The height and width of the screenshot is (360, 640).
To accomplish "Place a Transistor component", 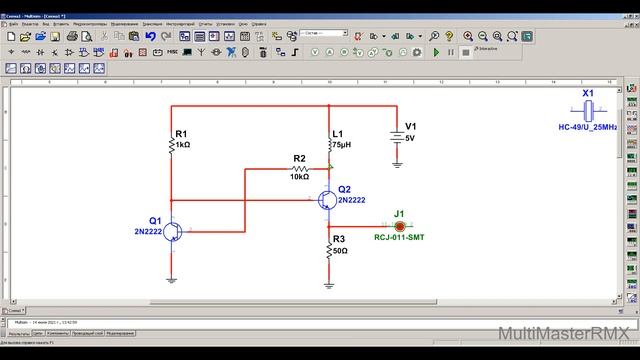I will [55, 52].
